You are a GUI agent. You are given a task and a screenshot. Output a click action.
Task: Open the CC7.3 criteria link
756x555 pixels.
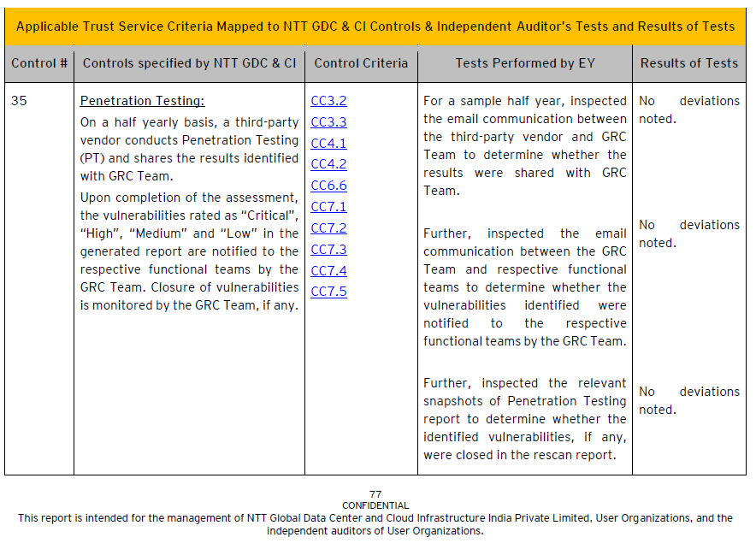click(328, 250)
